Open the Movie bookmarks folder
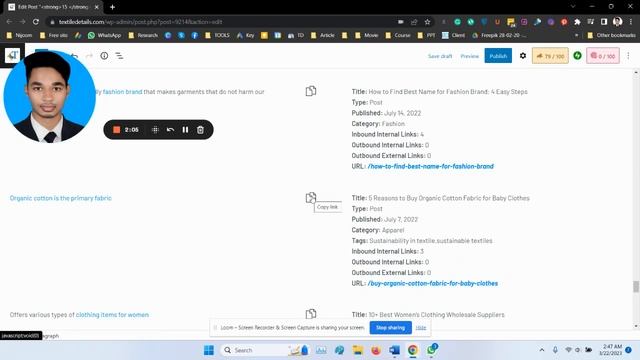The width and height of the screenshot is (640, 360). (367, 35)
